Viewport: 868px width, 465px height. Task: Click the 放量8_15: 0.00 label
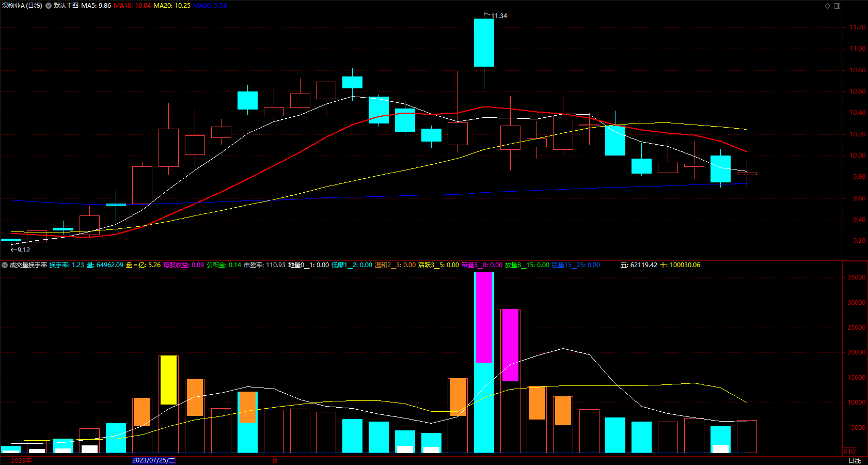527,265
